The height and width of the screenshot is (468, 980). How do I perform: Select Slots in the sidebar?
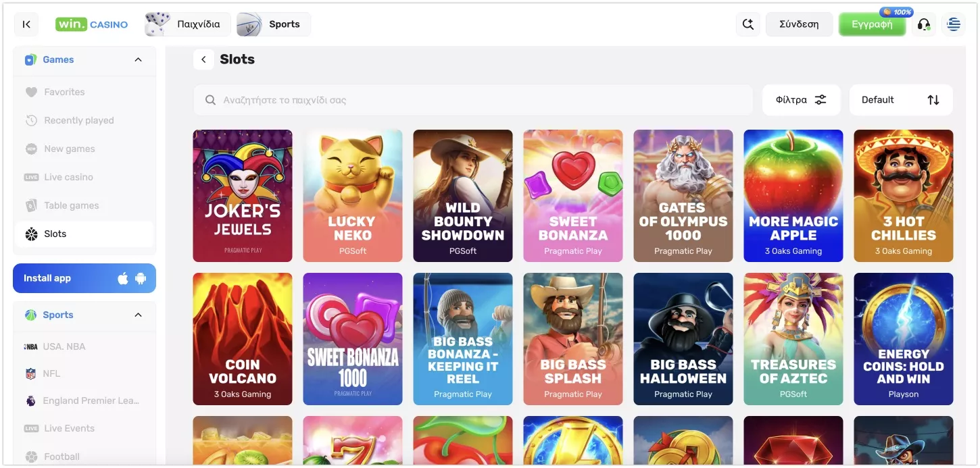84,234
